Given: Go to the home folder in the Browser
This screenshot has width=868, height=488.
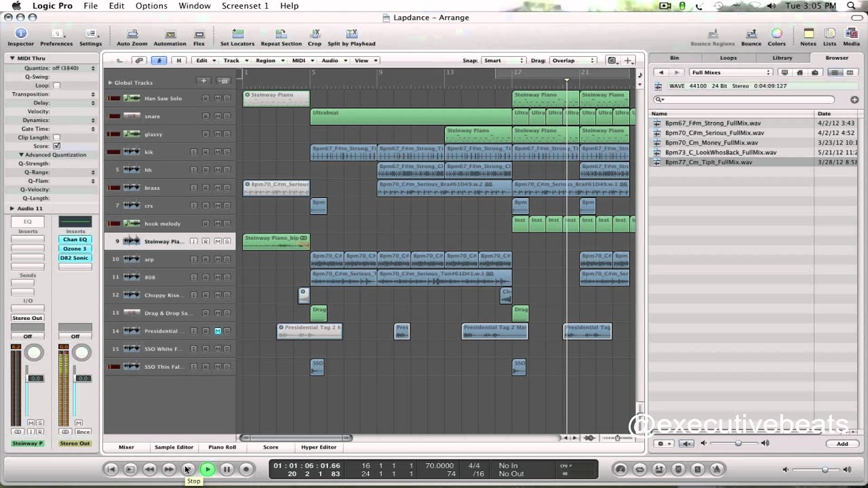Looking at the screenshot, I should click(x=800, y=73).
